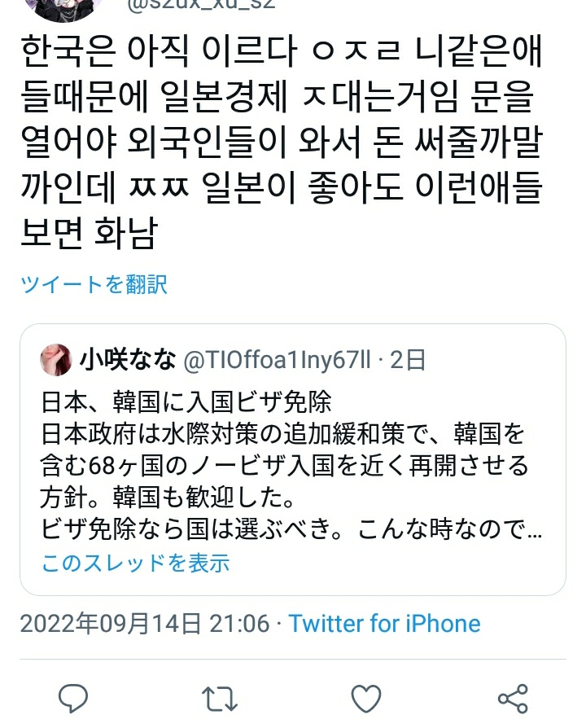
Task: Select the Korean main tweet text body
Action: click(x=281, y=141)
